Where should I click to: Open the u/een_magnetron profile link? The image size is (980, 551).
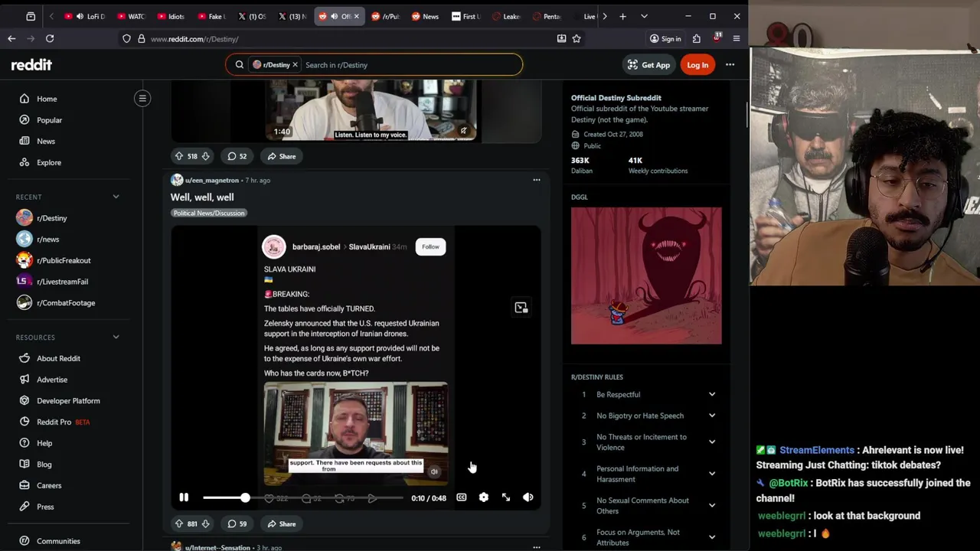click(x=211, y=181)
